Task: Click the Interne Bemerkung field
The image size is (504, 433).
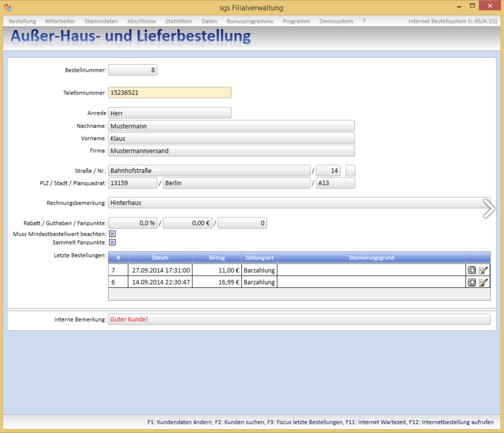Action: pyautogui.click(x=299, y=319)
